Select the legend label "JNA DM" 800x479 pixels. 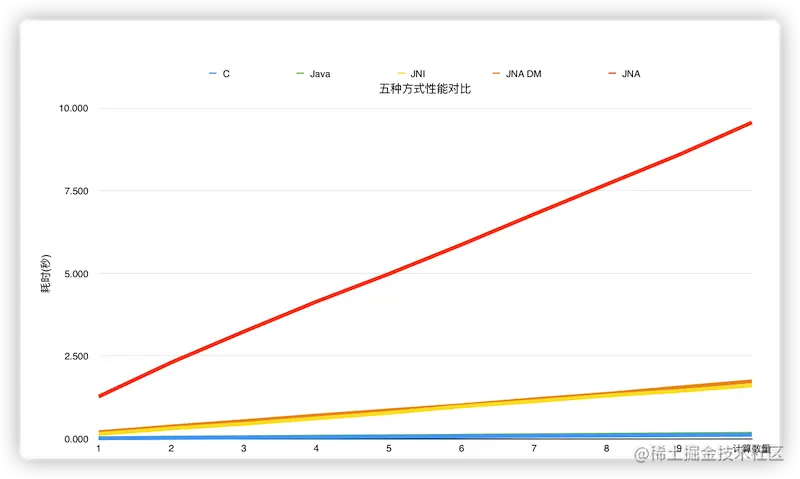click(523, 74)
